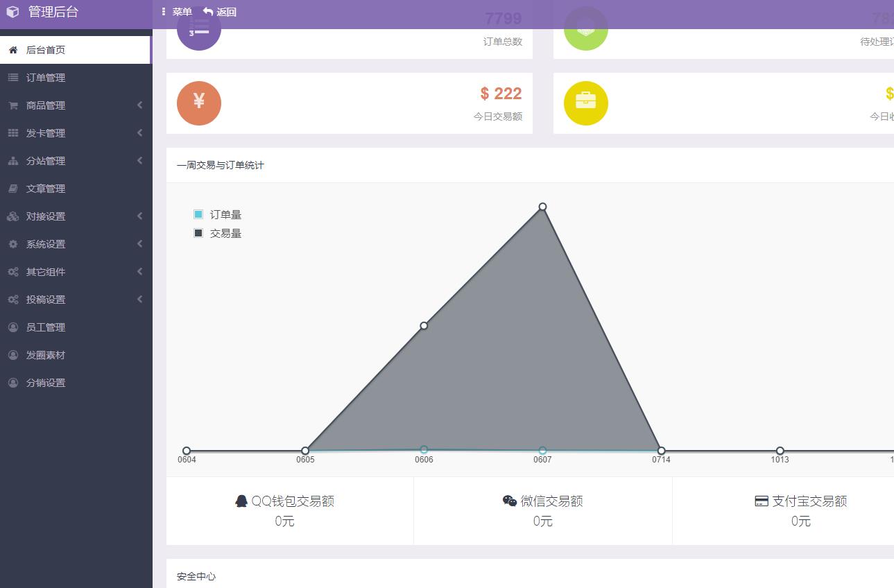Toggle the 订单量 legend series
Viewport: 894px width, 588px height.
coord(225,215)
